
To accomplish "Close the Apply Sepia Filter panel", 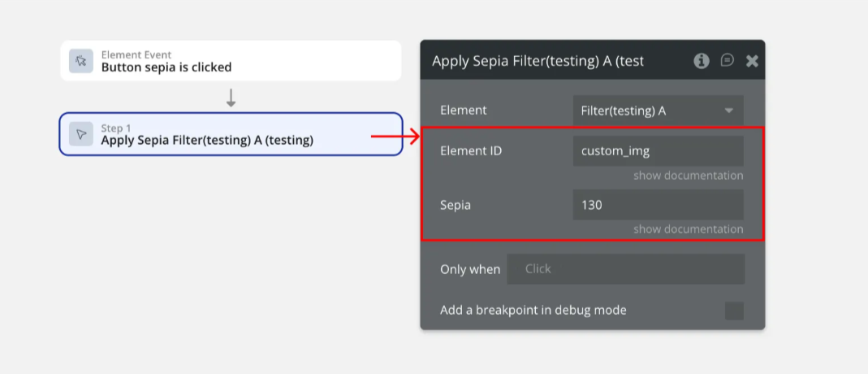I will [752, 61].
